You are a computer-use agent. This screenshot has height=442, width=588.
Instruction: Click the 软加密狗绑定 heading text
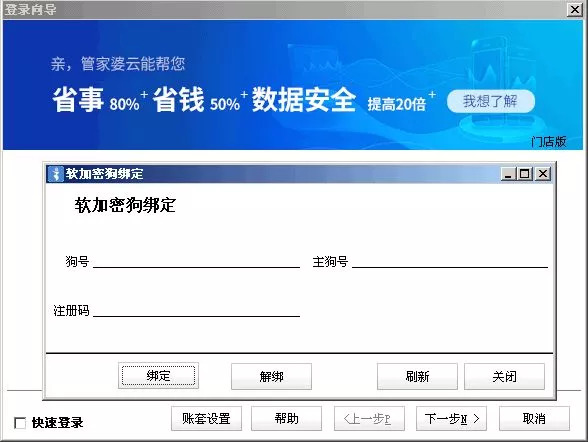[125, 205]
